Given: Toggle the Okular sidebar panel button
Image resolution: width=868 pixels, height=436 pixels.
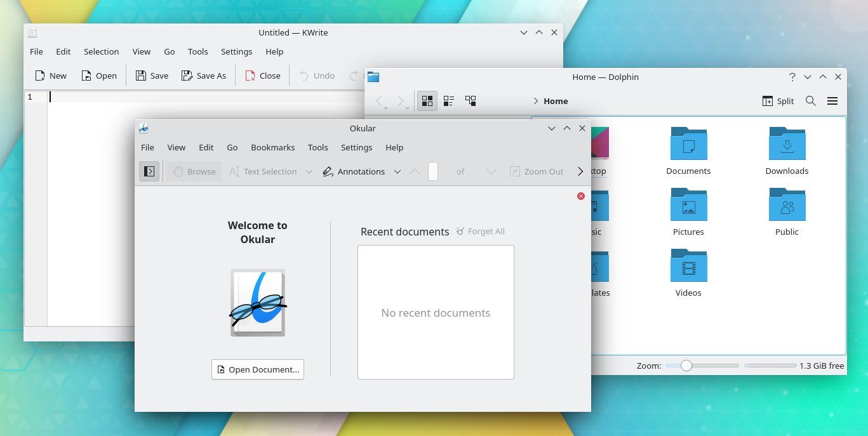Looking at the screenshot, I should point(149,171).
